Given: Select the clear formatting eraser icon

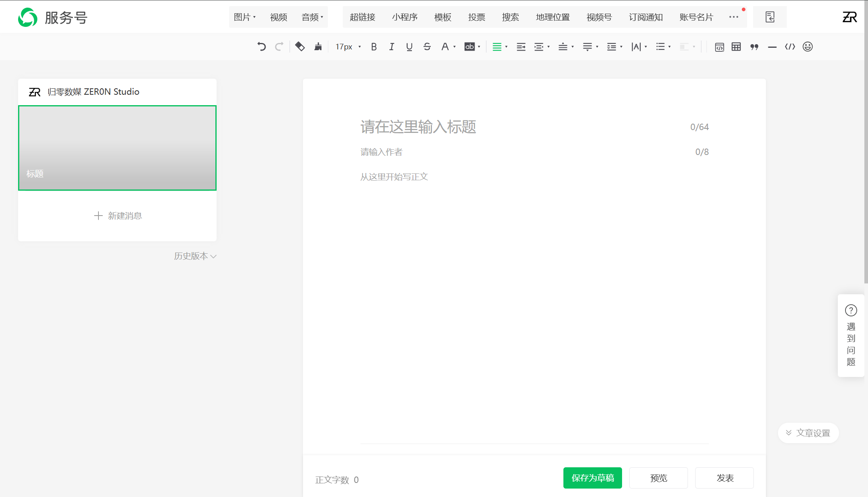Looking at the screenshot, I should point(300,47).
